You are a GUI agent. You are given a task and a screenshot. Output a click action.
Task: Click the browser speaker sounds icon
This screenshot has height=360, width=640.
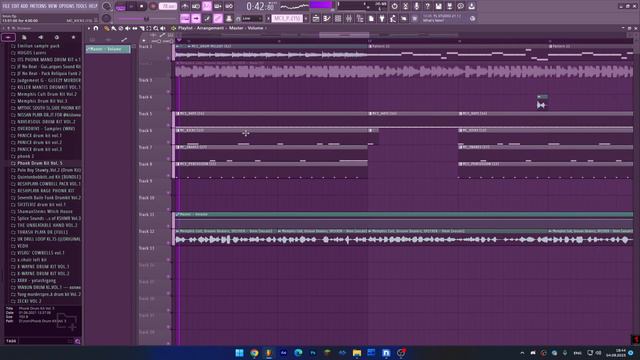pyautogui.click(x=40, y=37)
